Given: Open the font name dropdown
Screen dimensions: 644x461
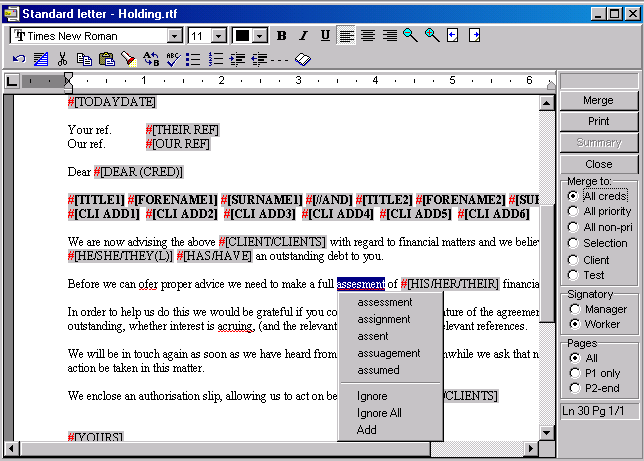Looking at the screenshot, I should pos(175,36).
